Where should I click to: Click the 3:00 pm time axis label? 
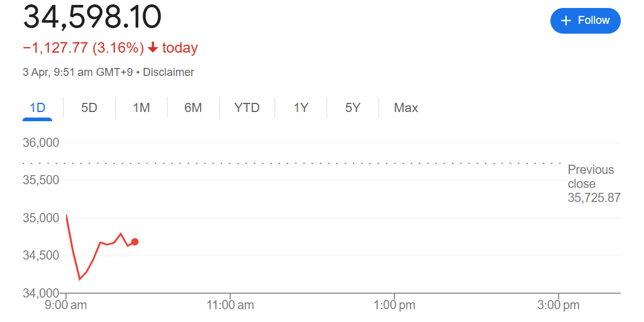(x=558, y=305)
